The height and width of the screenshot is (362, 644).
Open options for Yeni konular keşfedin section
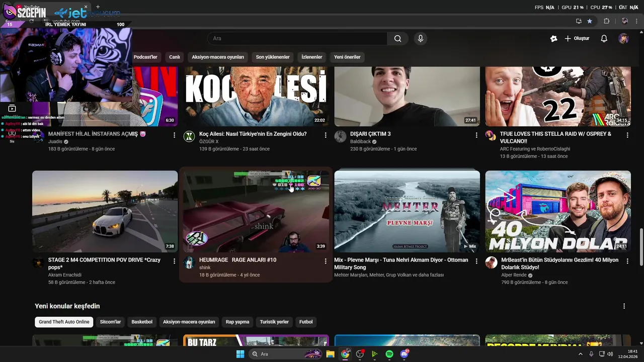(x=624, y=306)
